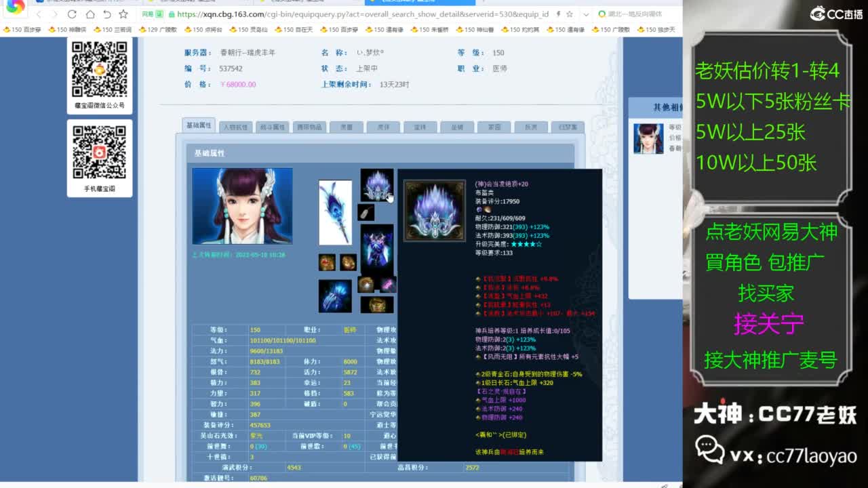Select the golden belt equipment icon
This screenshot has height=488, width=868.
[376, 304]
